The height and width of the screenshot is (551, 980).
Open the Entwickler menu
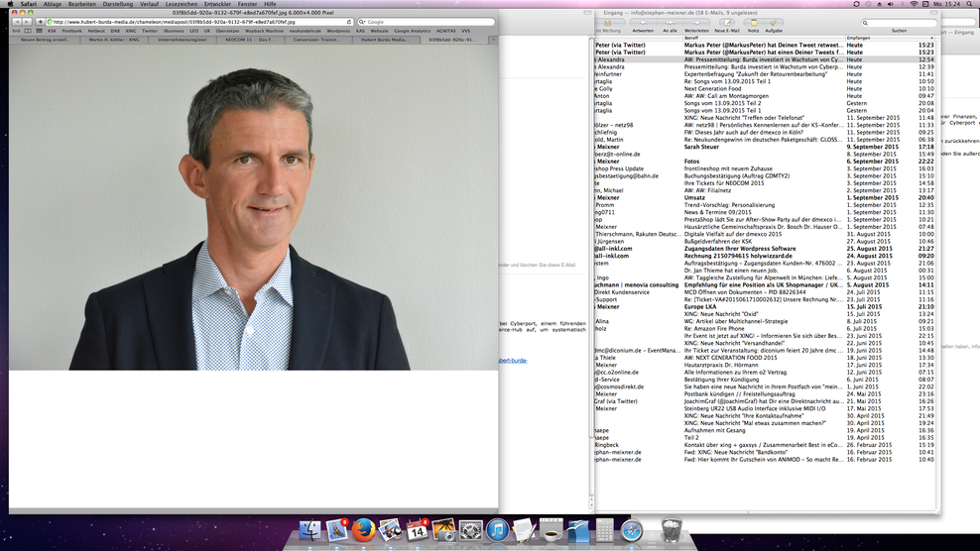pos(217,4)
